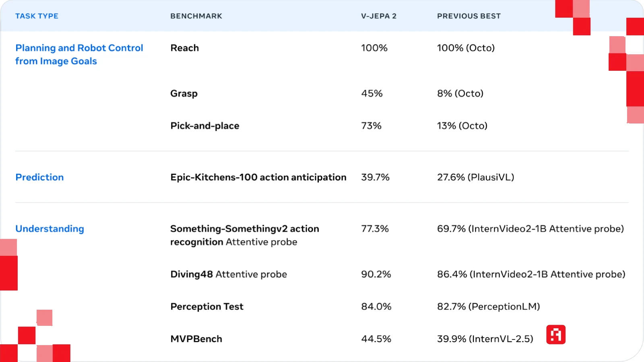Image resolution: width=644 pixels, height=362 pixels.
Task: Select Something-Somethingv2 action recognition benchmark
Action: [x=244, y=235]
